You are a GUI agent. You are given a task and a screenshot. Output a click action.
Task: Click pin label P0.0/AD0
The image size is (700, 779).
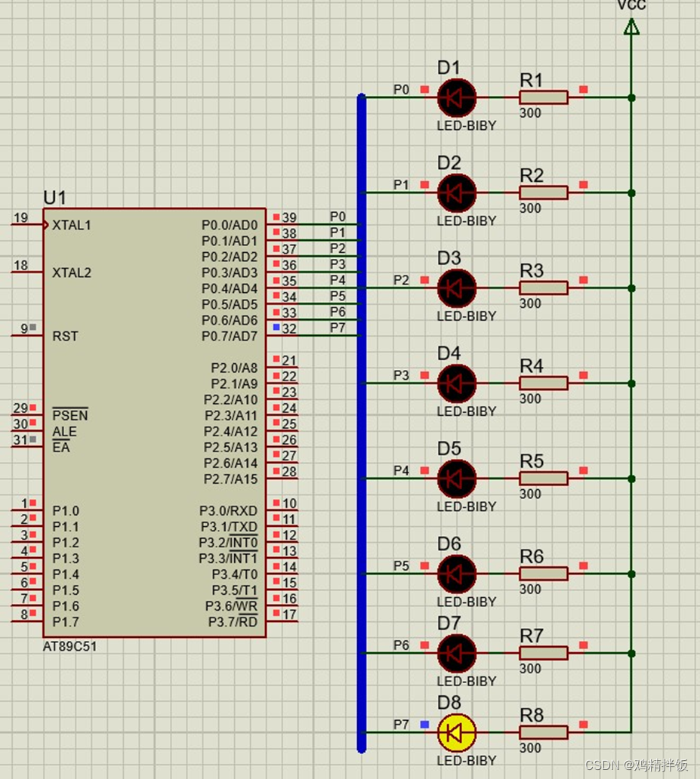(x=230, y=225)
